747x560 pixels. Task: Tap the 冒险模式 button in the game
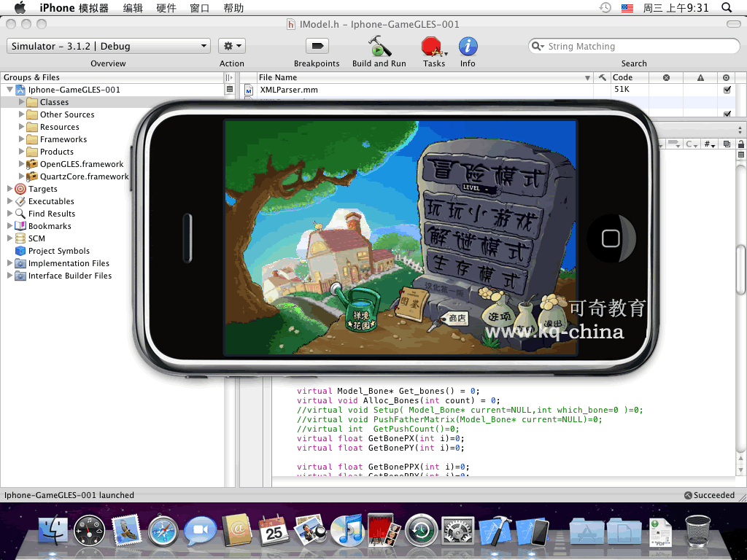(x=486, y=174)
